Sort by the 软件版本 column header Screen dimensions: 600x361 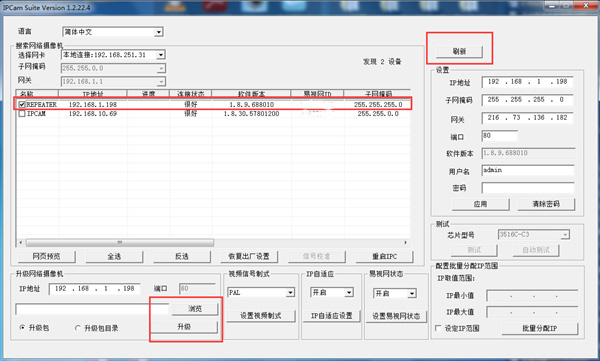(251, 94)
